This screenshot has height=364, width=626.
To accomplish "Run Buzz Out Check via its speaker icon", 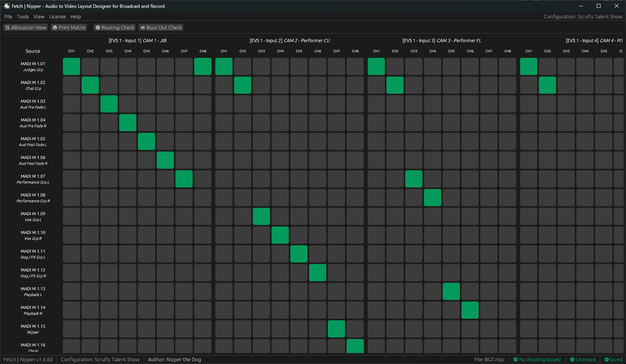I will (x=143, y=27).
